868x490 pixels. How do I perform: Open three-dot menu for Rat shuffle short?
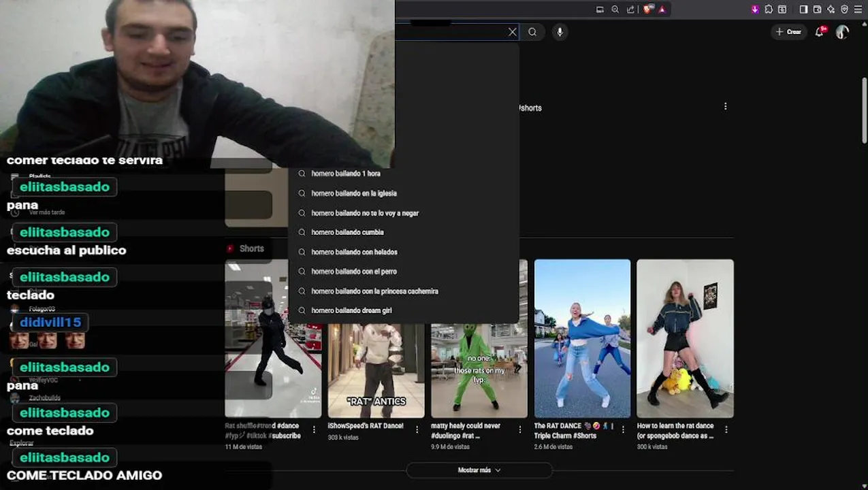pos(314,429)
